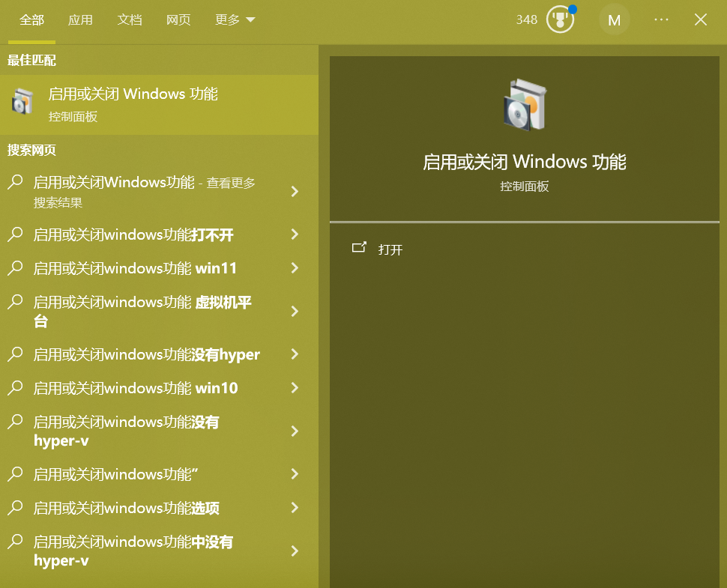
Task: Expand arrow for 没有 hyper-v suggestion
Action: coord(295,431)
